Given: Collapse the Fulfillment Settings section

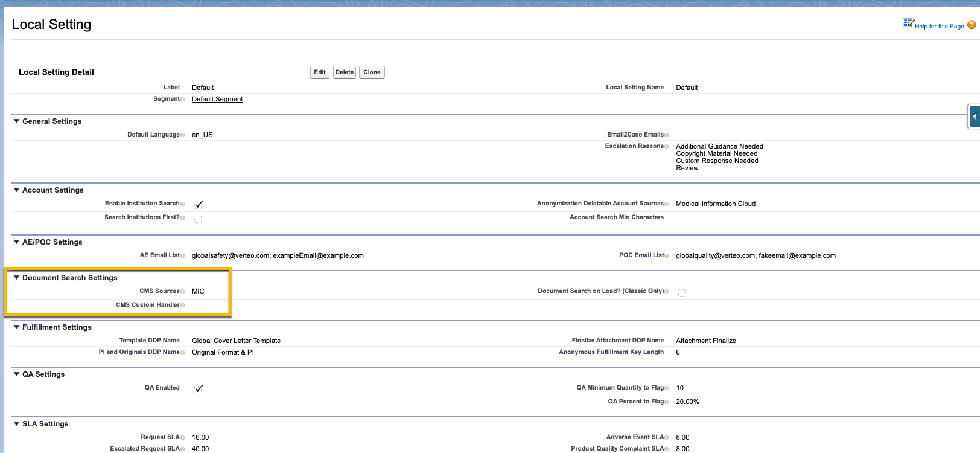Looking at the screenshot, I should pyautogui.click(x=16, y=327).
